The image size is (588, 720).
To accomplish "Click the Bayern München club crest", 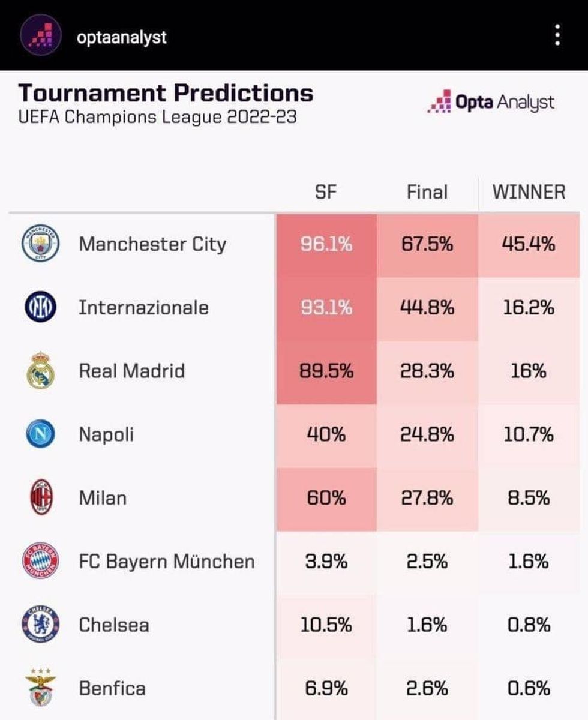I will point(41,562).
